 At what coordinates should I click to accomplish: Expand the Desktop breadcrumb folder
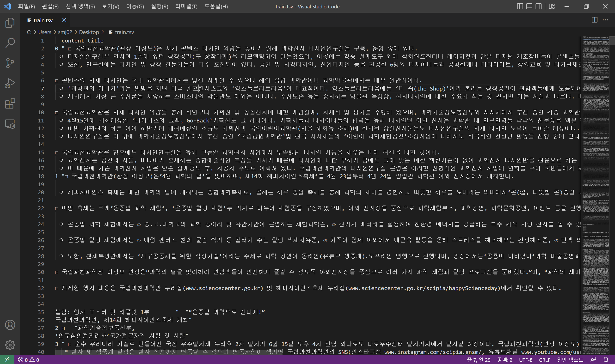coord(89,32)
